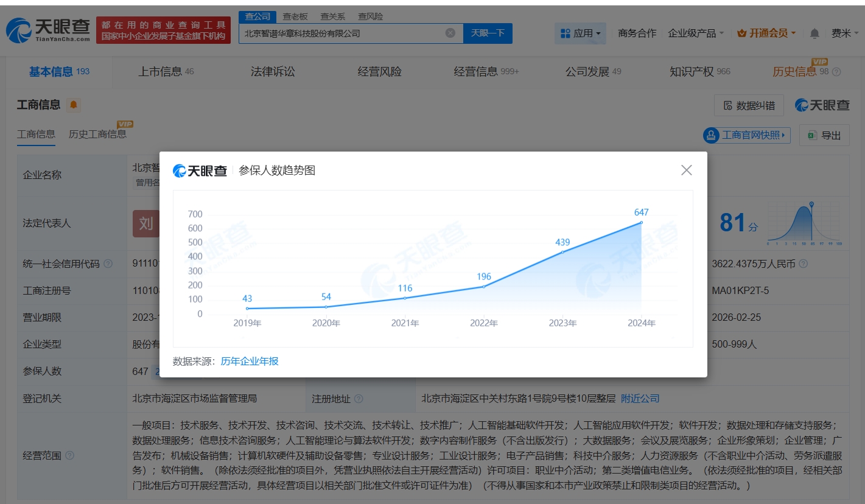
Task: Click the 2020年 data point 54
Action: click(x=326, y=307)
